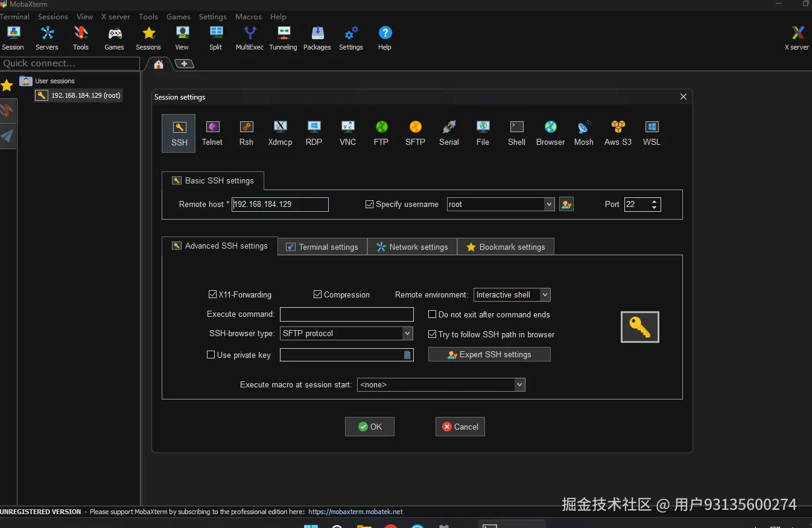Image resolution: width=812 pixels, height=528 pixels.
Task: Select User sessions folder in sidebar
Action: [47, 81]
